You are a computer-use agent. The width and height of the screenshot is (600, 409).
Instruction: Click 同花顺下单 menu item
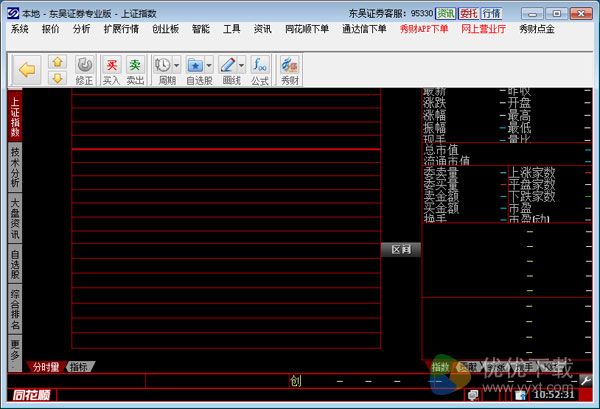pos(307,29)
